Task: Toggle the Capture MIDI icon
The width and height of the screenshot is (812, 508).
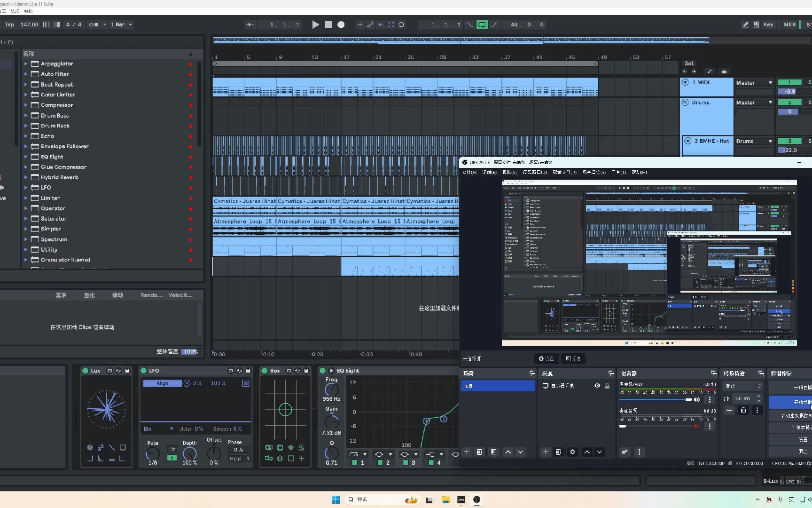Action: click(x=391, y=24)
